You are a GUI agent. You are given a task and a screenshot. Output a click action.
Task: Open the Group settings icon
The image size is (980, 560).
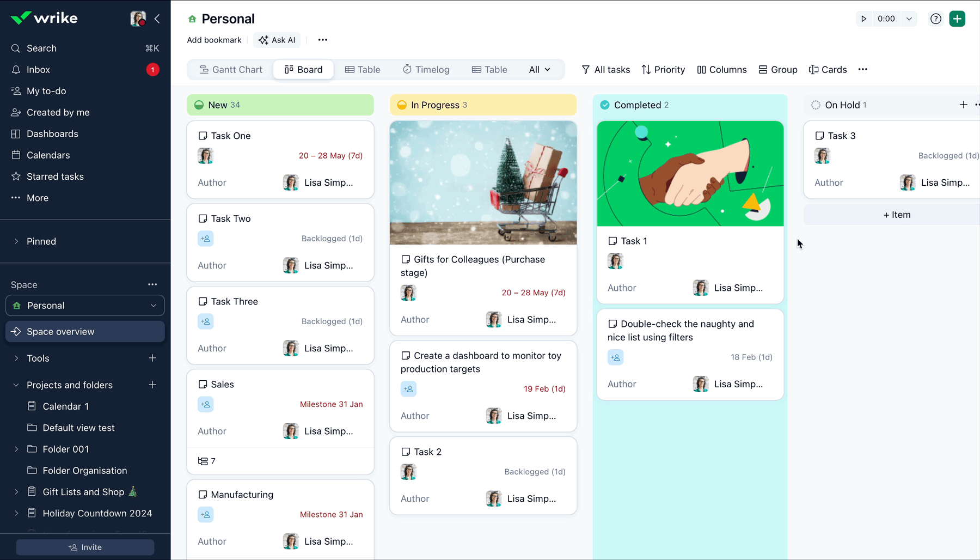click(762, 69)
